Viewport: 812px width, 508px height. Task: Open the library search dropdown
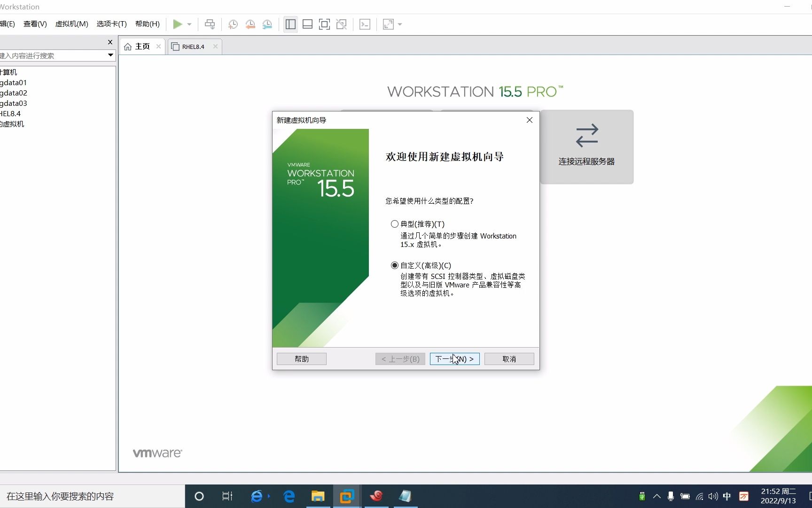110,56
